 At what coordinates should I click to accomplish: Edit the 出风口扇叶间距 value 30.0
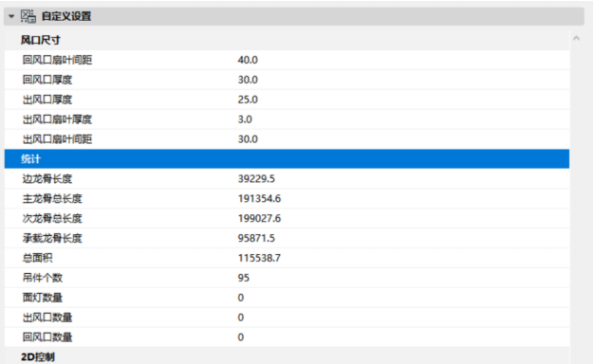pyautogui.click(x=248, y=138)
